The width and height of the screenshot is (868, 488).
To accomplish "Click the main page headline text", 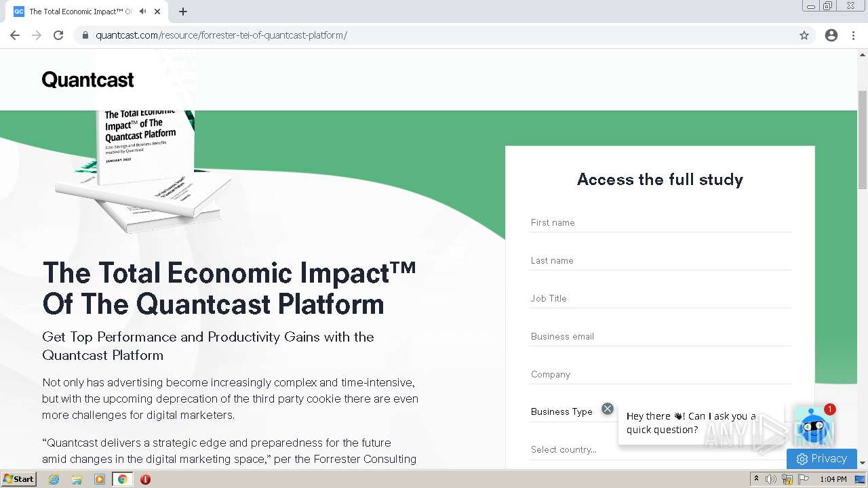I will tap(229, 288).
